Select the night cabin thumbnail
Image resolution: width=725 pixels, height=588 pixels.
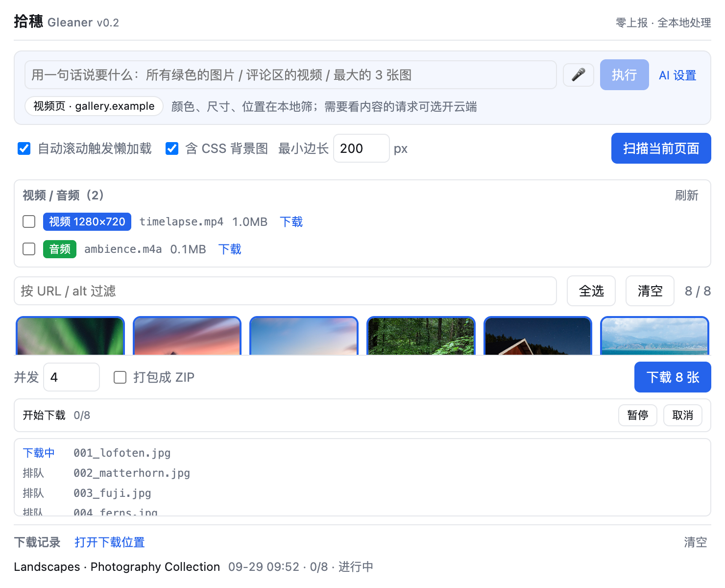click(x=538, y=336)
